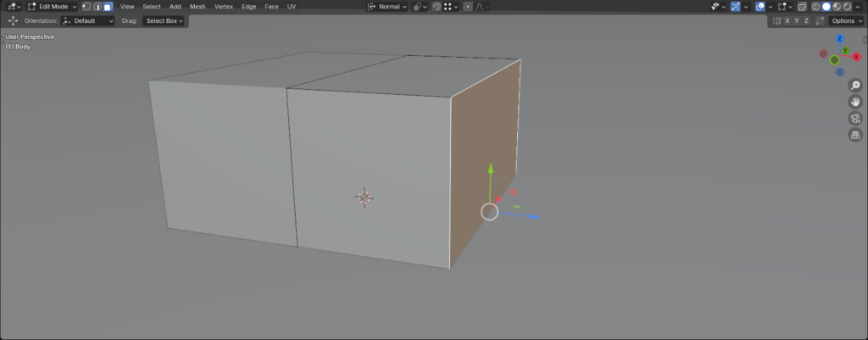
Task: Choose face select mode icon
Action: click(108, 6)
